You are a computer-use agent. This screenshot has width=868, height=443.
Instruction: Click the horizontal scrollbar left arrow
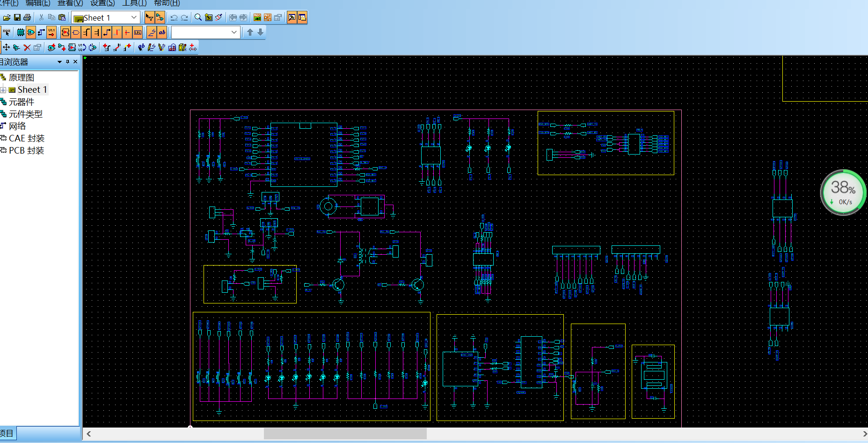pos(88,434)
